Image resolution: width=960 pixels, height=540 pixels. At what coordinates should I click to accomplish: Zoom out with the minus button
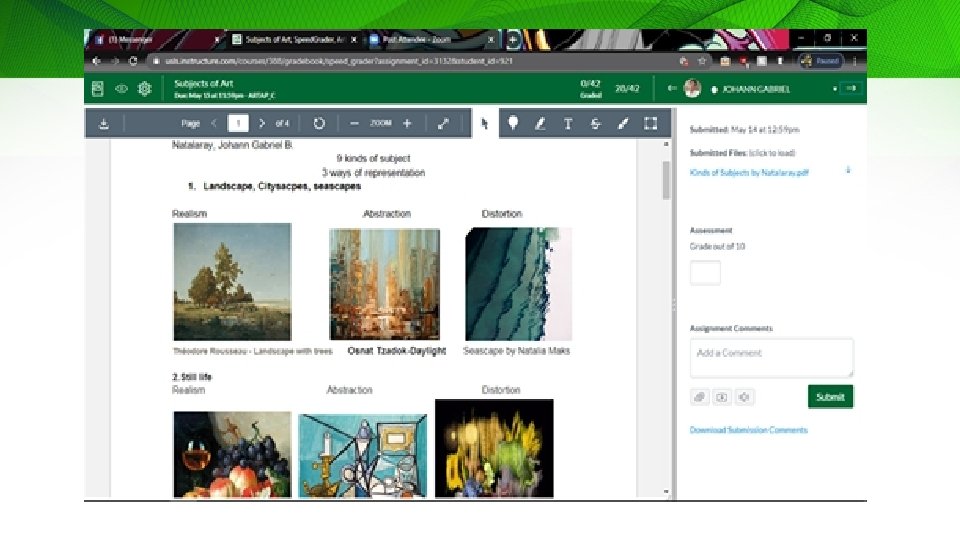354,123
